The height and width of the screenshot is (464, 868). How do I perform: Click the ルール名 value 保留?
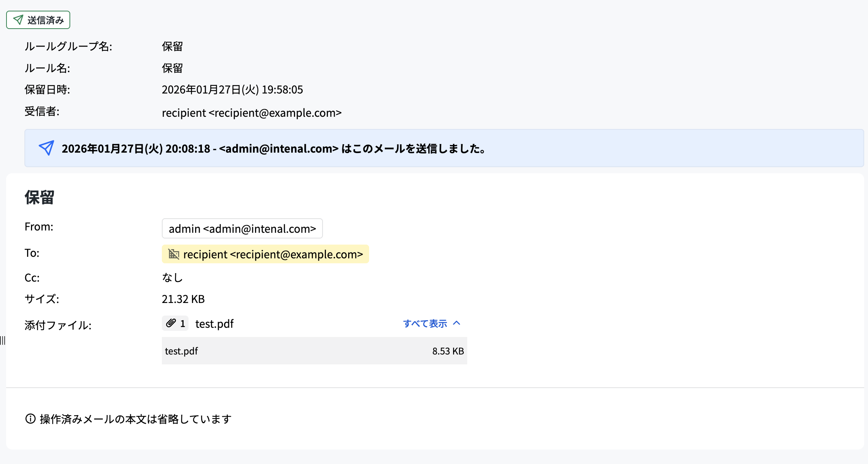pos(173,68)
